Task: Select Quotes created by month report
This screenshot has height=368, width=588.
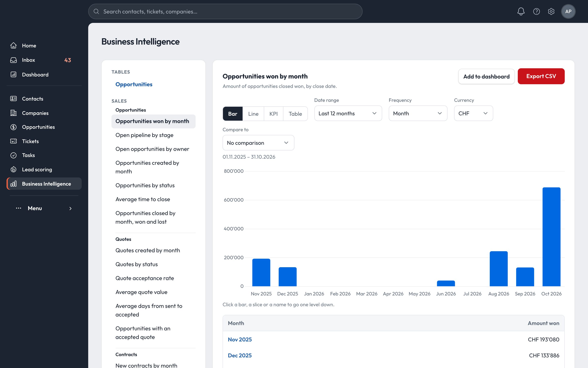Action: click(x=153, y=250)
